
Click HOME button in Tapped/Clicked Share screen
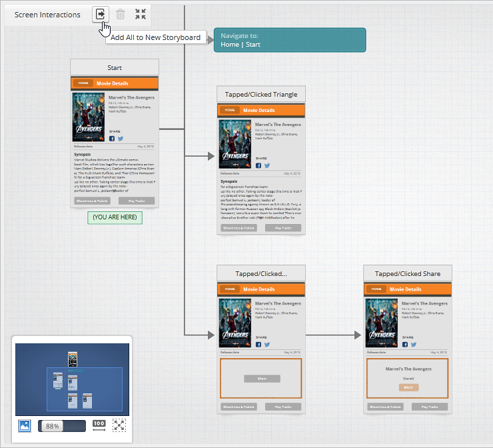pos(376,289)
